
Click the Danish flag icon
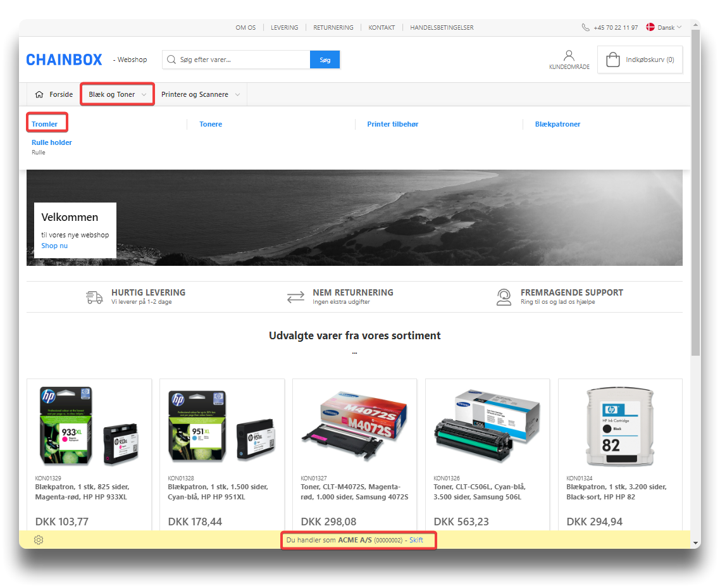coord(650,27)
